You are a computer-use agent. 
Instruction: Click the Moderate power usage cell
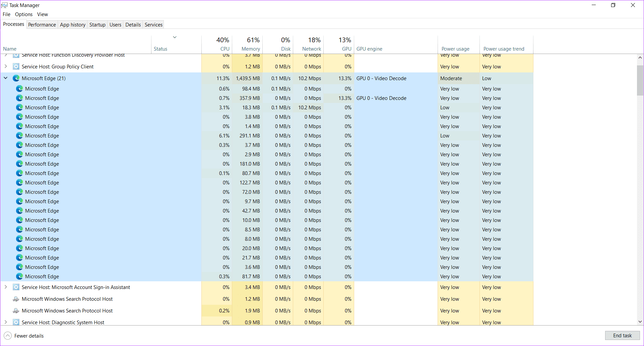(x=459, y=78)
